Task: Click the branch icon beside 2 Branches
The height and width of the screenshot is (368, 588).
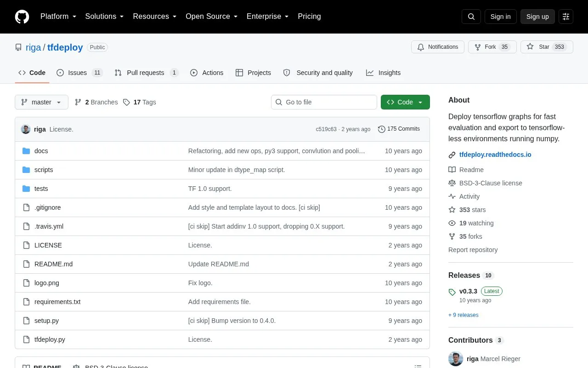Action: point(78,102)
